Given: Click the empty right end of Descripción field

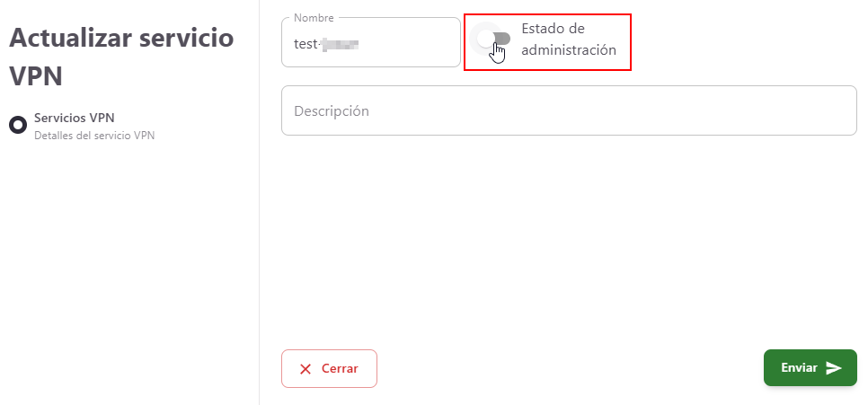Looking at the screenshot, I should [x=809, y=110].
